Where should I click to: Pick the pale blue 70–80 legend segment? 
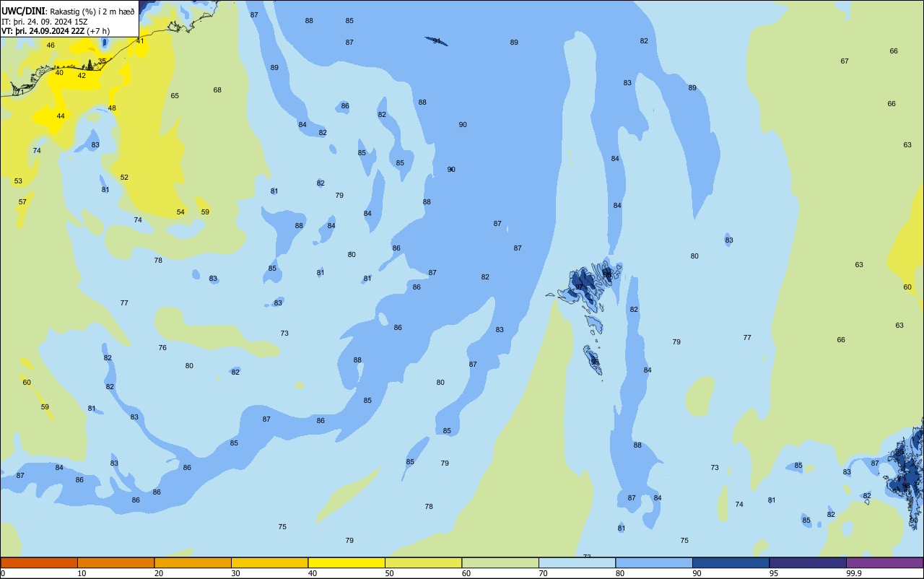577,562
